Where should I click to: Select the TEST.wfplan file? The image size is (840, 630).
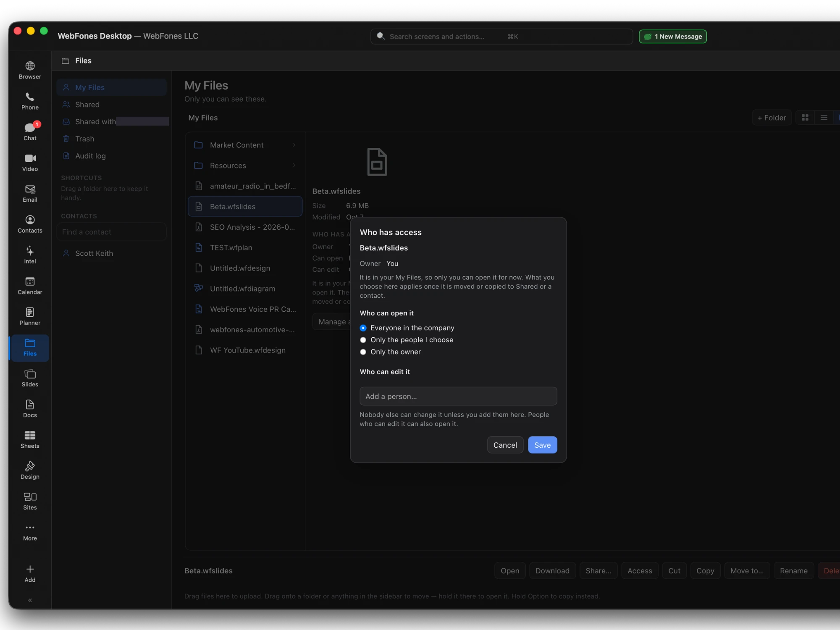[x=245, y=247]
